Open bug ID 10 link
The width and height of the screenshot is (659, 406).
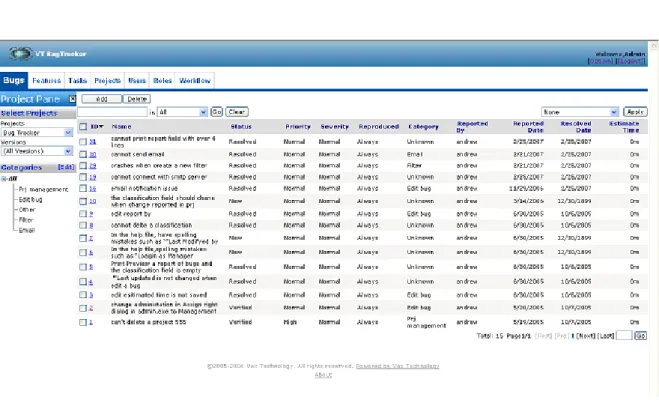[x=92, y=201]
